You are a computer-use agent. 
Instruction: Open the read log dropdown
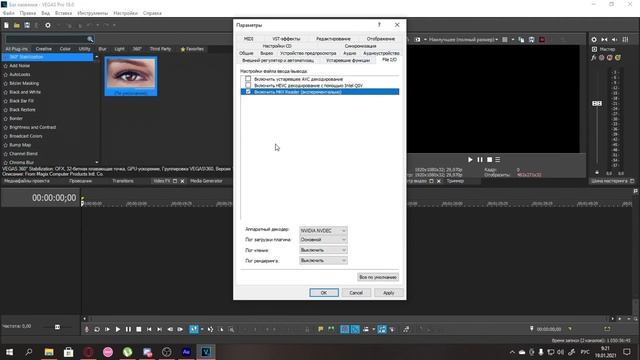click(x=323, y=250)
